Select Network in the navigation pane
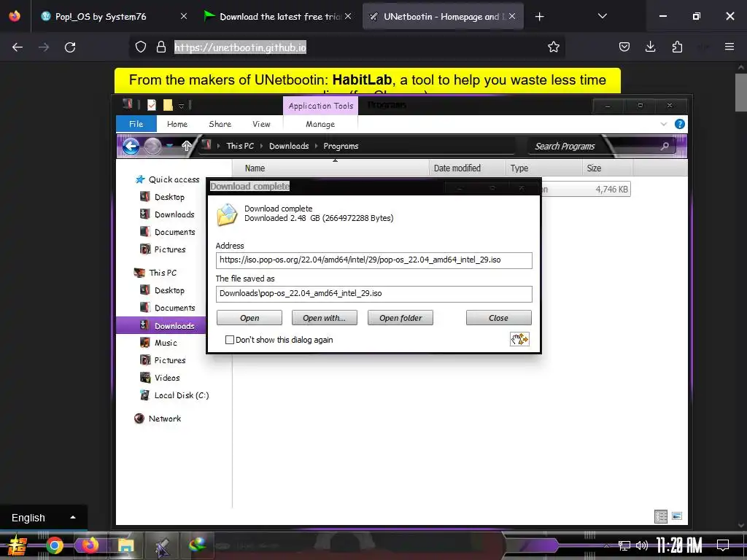Viewport: 747px width, 560px height. [158, 419]
